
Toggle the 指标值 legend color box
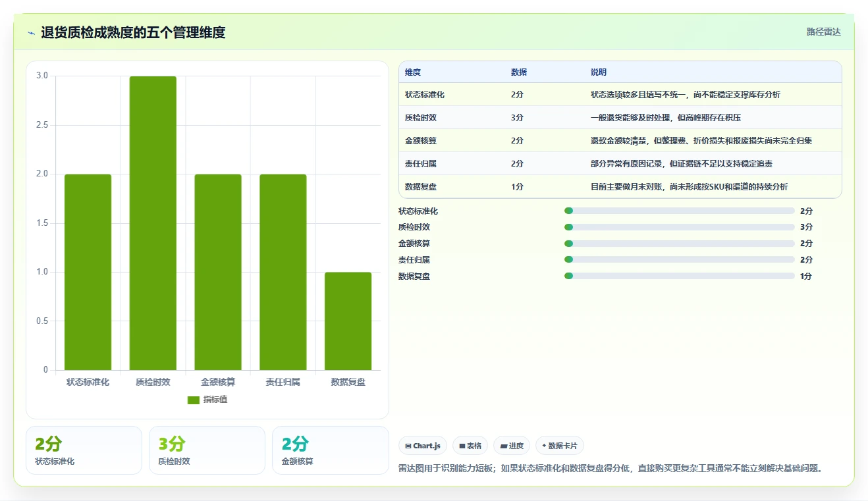(194, 400)
